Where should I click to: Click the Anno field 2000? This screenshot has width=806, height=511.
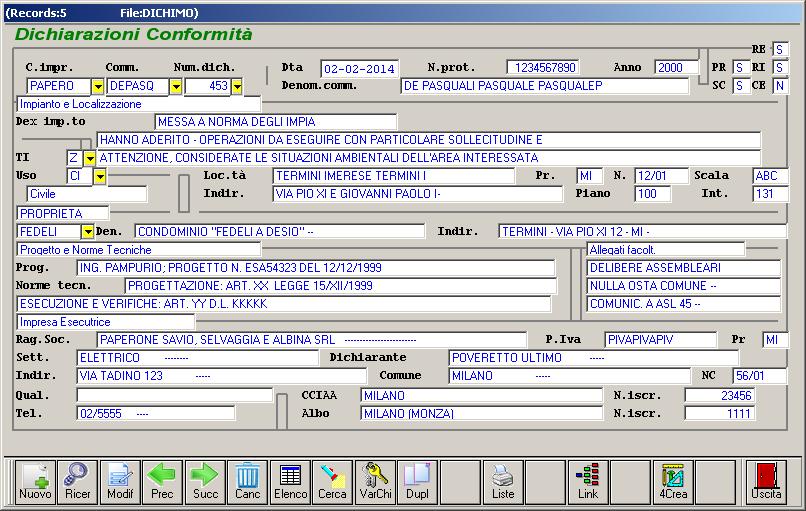coord(676,67)
